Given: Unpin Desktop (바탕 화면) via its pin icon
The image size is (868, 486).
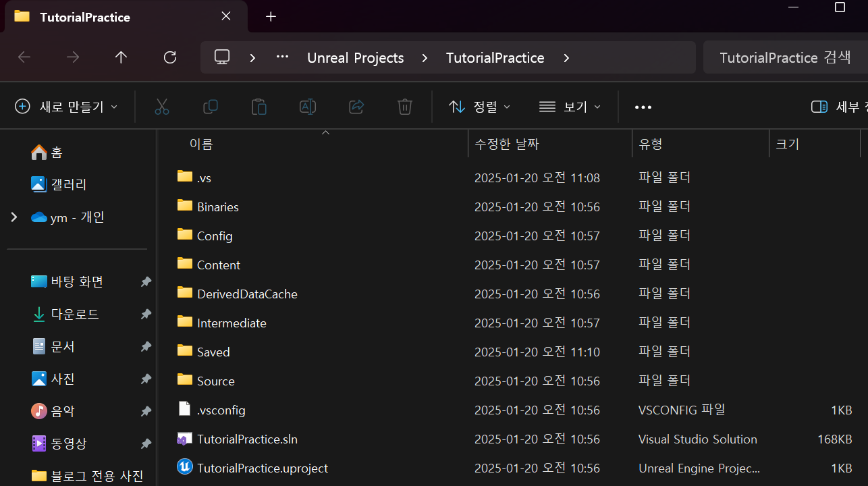Looking at the screenshot, I should click(x=145, y=282).
